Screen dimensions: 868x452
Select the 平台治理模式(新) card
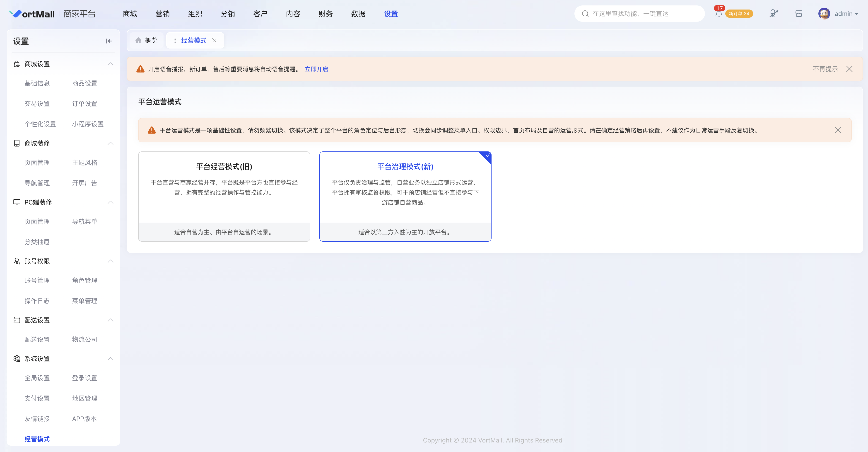coord(405,196)
